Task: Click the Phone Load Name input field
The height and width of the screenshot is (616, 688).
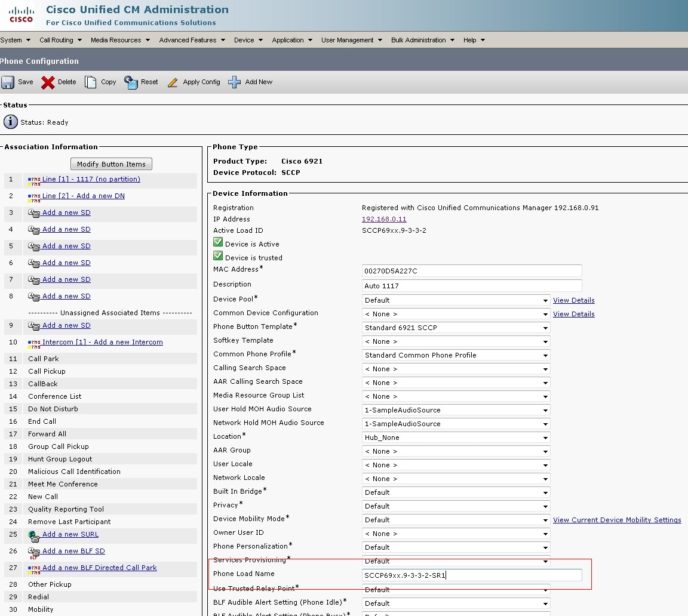Action: pyautogui.click(x=472, y=575)
